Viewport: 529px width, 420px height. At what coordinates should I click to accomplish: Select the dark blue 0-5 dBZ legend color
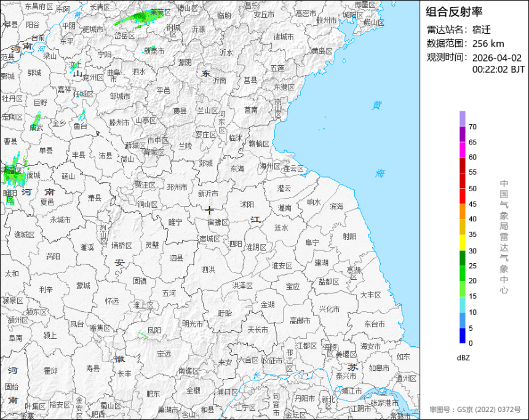pos(462,335)
